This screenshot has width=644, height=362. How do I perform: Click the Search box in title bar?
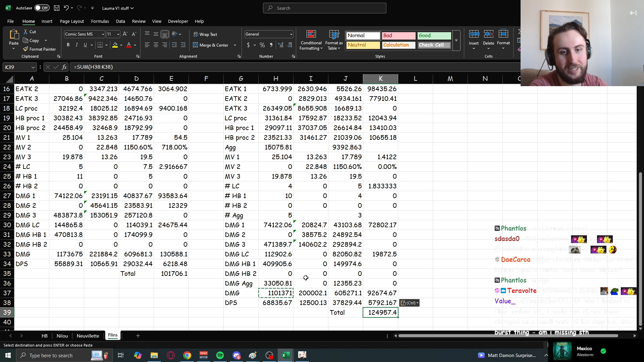pos(325,8)
